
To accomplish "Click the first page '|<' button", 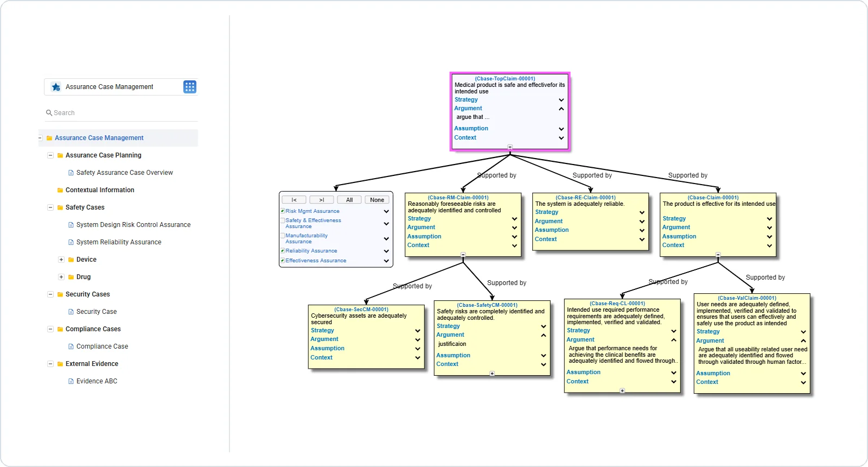I will (294, 200).
